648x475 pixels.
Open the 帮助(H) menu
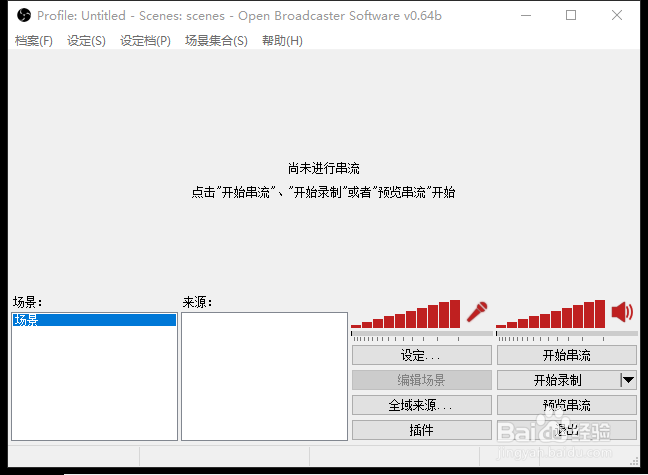(282, 41)
